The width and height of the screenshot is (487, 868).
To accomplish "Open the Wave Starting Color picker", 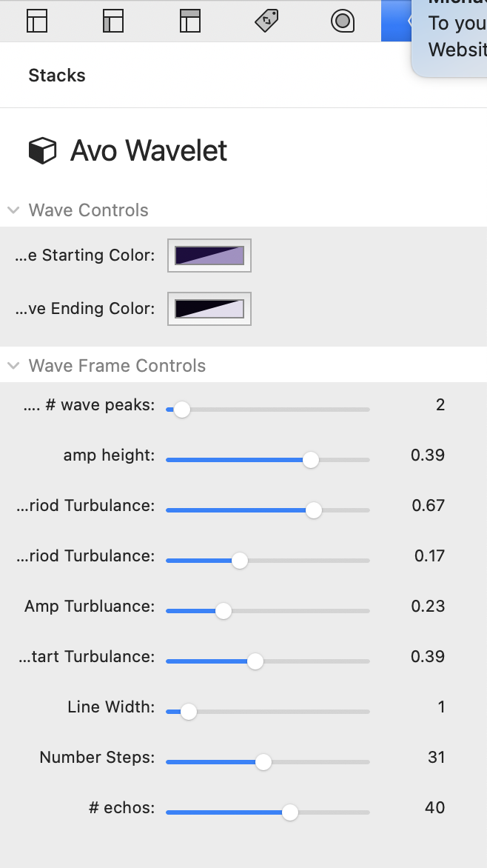I will pyautogui.click(x=209, y=255).
